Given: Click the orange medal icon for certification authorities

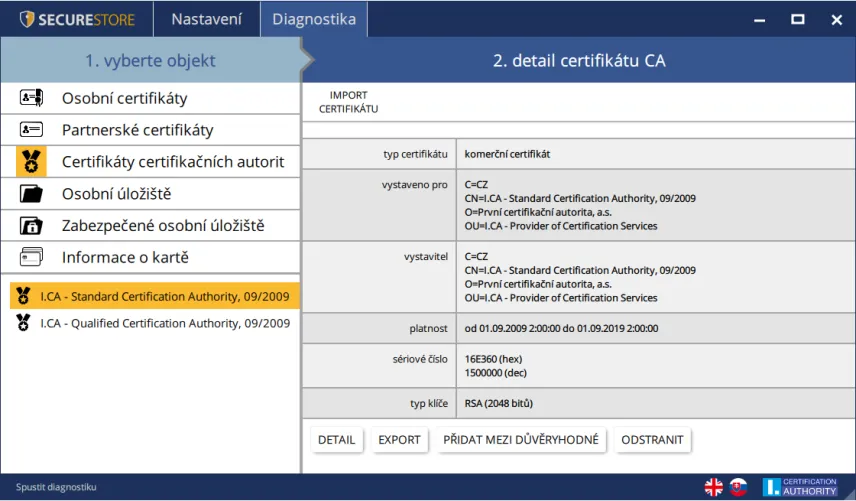Looking at the screenshot, I should [31, 162].
